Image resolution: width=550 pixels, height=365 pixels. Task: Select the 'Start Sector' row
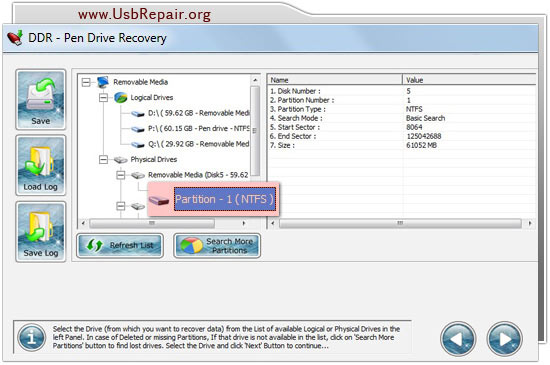(x=402, y=127)
